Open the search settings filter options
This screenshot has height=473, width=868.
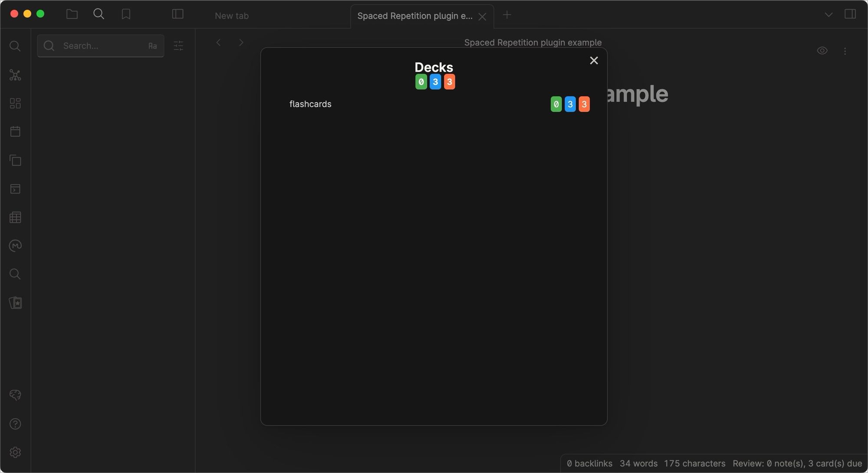click(x=178, y=46)
